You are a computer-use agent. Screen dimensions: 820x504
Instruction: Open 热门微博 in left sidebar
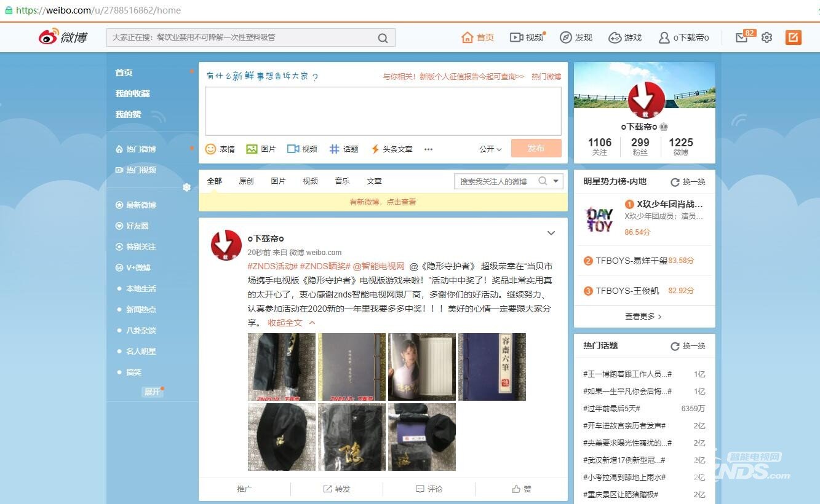pos(136,149)
